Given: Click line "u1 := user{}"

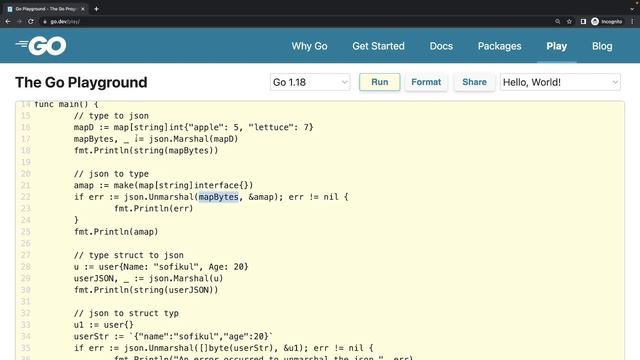Looking at the screenshot, I should click(x=104, y=325).
